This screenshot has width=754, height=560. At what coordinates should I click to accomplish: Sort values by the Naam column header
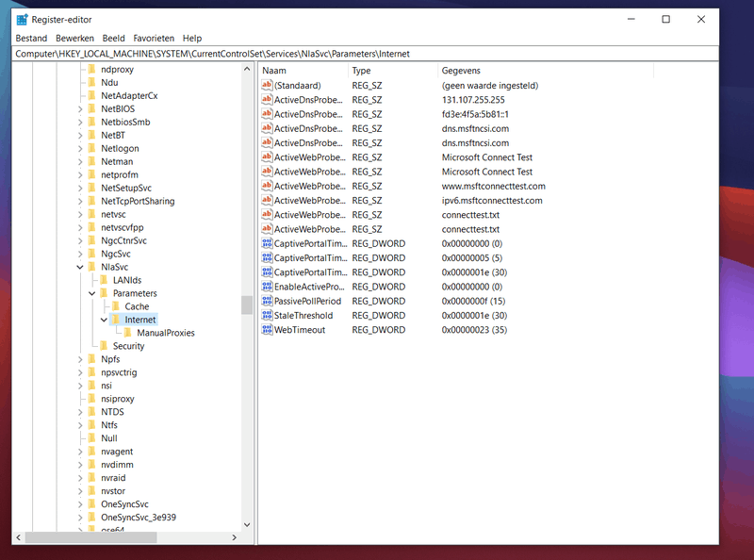point(303,71)
